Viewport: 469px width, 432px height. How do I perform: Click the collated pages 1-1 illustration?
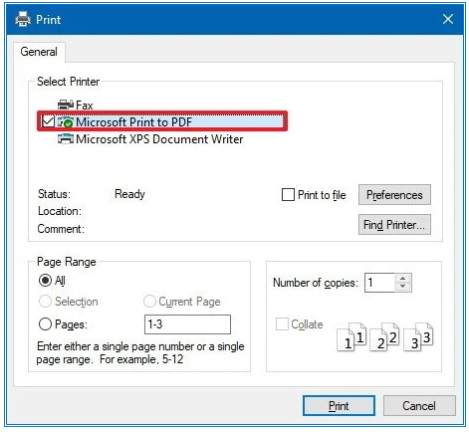pyautogui.click(x=352, y=337)
